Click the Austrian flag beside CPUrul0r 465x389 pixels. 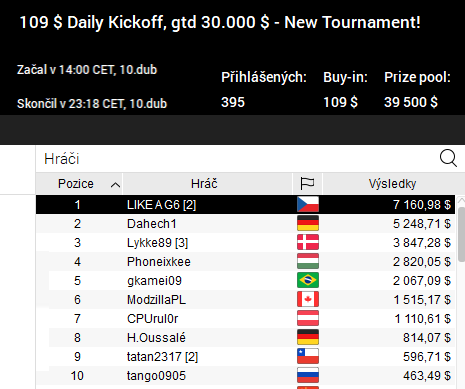[308, 318]
